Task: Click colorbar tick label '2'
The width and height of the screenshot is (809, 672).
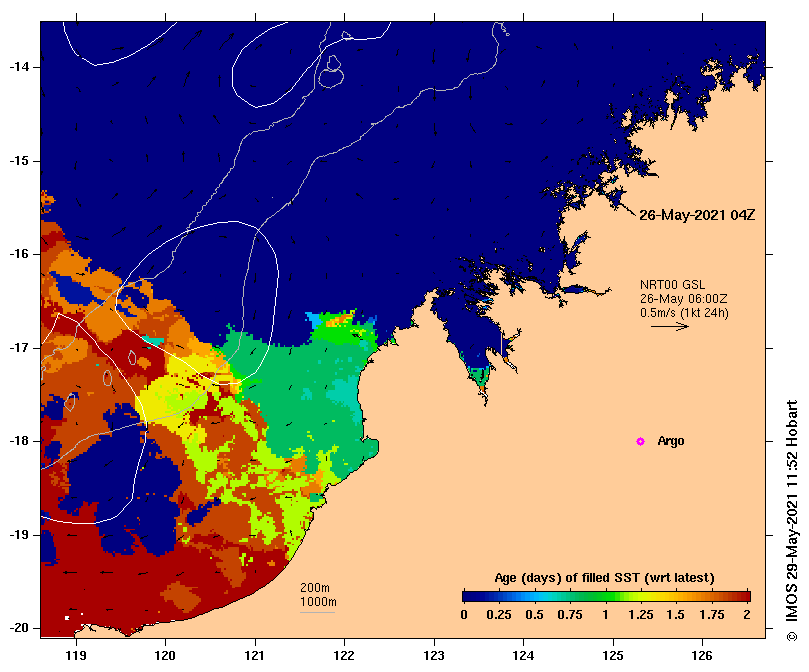Action: click(x=747, y=615)
